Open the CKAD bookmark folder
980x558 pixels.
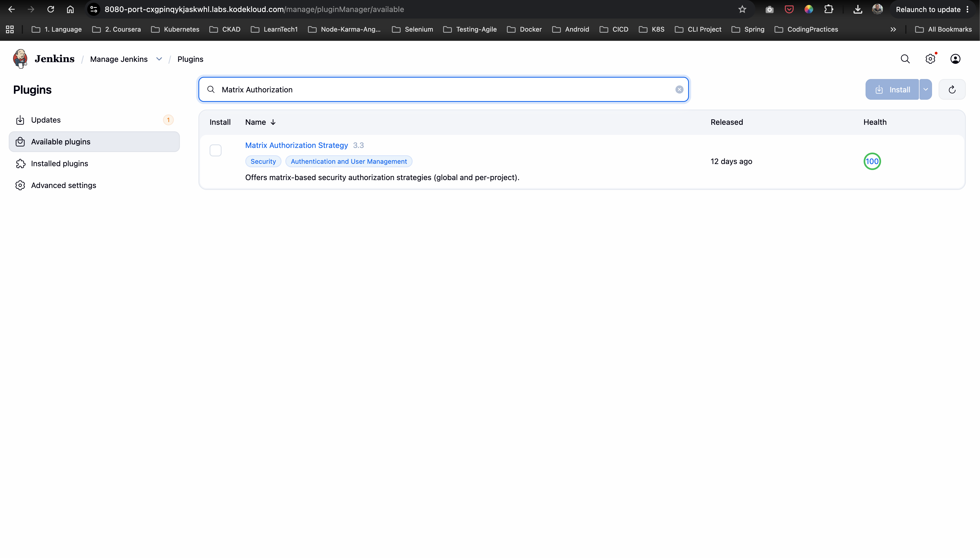coord(225,29)
